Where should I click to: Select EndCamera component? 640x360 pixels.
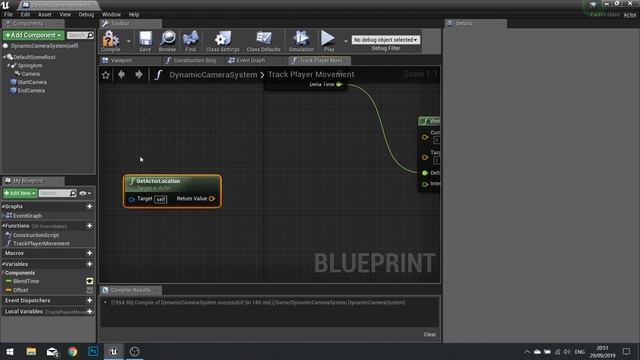pyautogui.click(x=31, y=91)
